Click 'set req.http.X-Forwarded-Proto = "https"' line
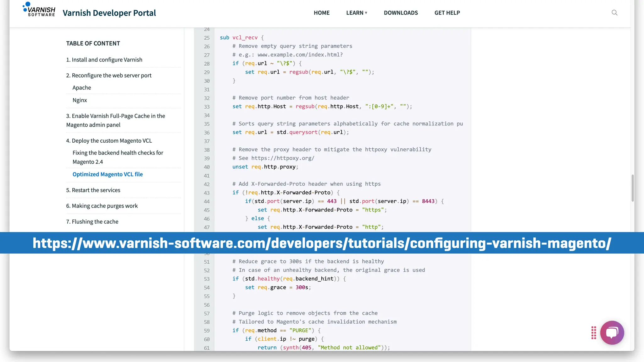The image size is (644, 362). tap(322, 210)
